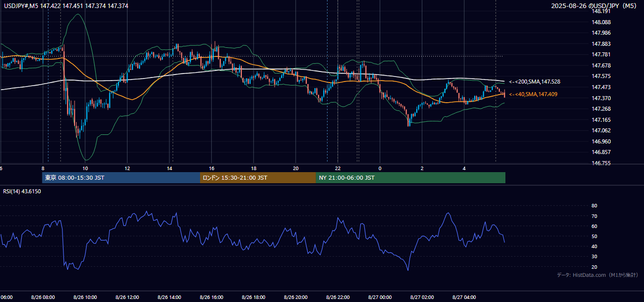644x302 pixels.
Task: Click the 200 SMA 147.528 label
Action: pyautogui.click(x=535, y=82)
